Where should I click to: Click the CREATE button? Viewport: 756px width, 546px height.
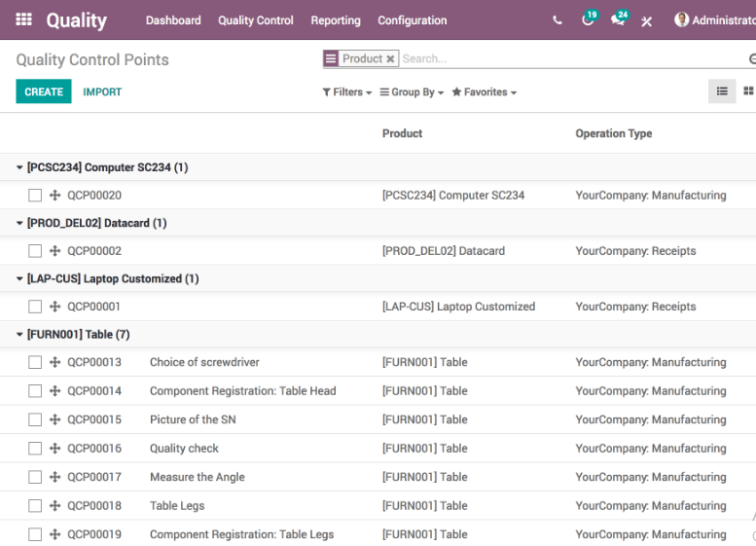click(x=44, y=91)
